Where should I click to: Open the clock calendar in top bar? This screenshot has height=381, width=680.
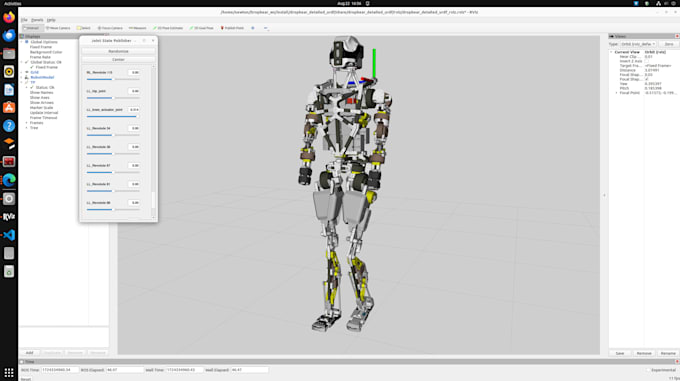click(349, 3)
